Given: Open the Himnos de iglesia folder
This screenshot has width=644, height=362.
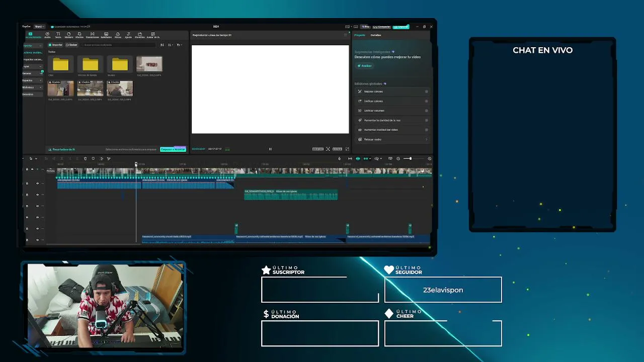Looking at the screenshot, I should [90, 66].
